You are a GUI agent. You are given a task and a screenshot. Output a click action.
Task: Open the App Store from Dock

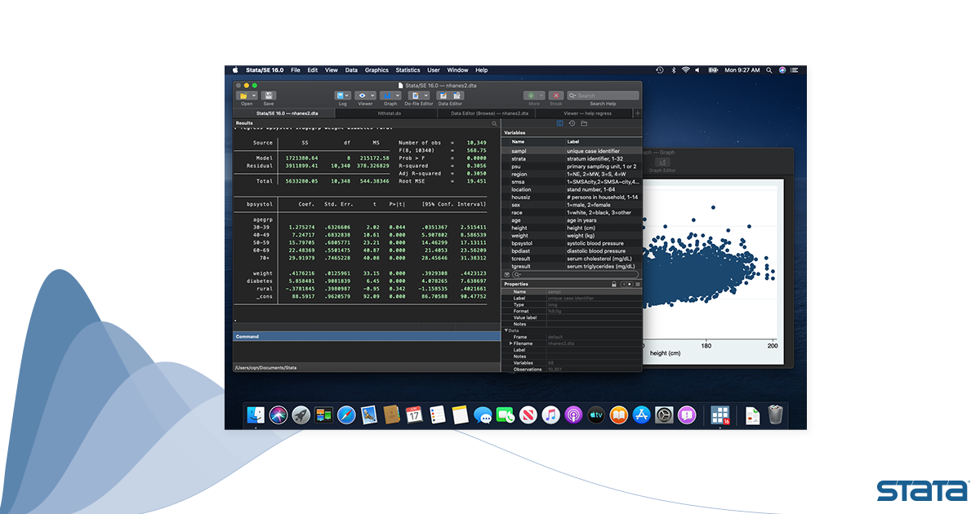point(641,415)
